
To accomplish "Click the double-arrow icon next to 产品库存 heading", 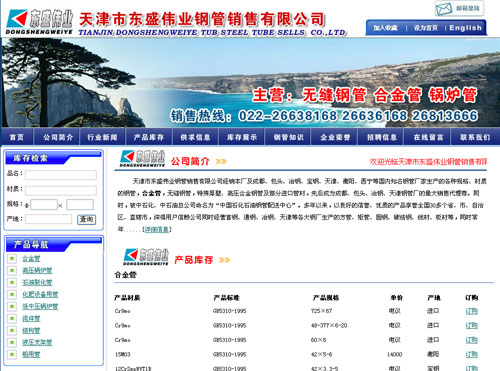I will (x=225, y=260).
